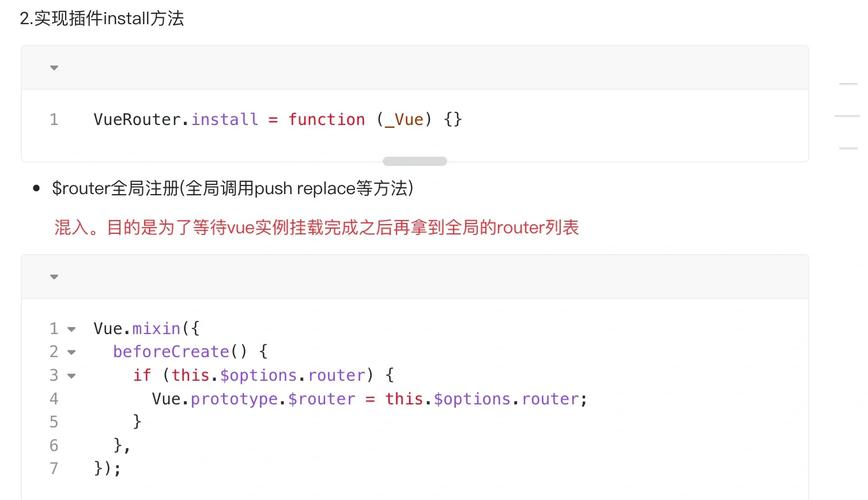Image resolution: width=868 pixels, height=500 pixels.
Task: Click line number 1 of the VueRouter.install block
Action: click(x=54, y=120)
